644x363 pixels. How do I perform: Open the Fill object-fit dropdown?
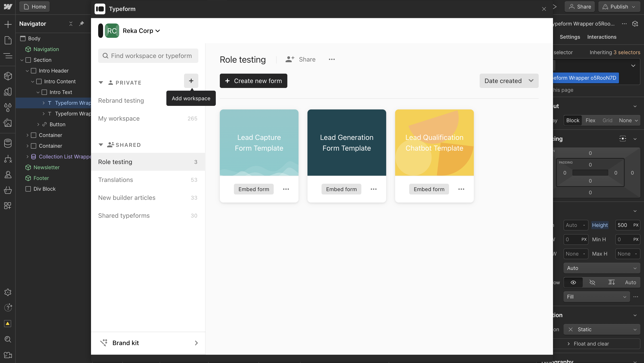tap(597, 297)
